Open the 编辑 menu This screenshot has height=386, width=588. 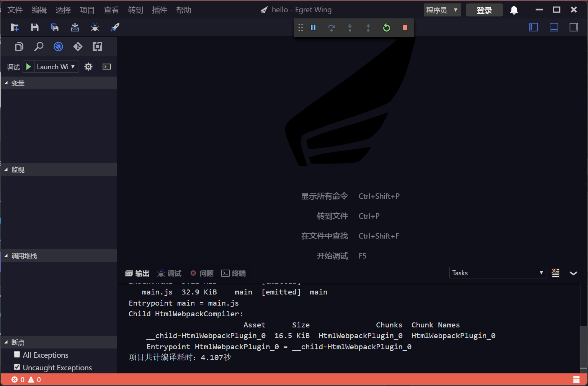click(x=39, y=10)
